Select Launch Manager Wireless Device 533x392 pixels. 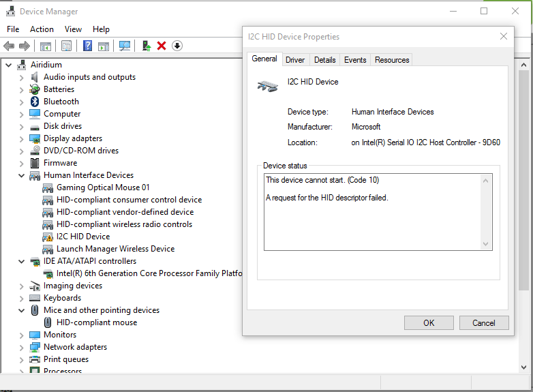(x=116, y=249)
